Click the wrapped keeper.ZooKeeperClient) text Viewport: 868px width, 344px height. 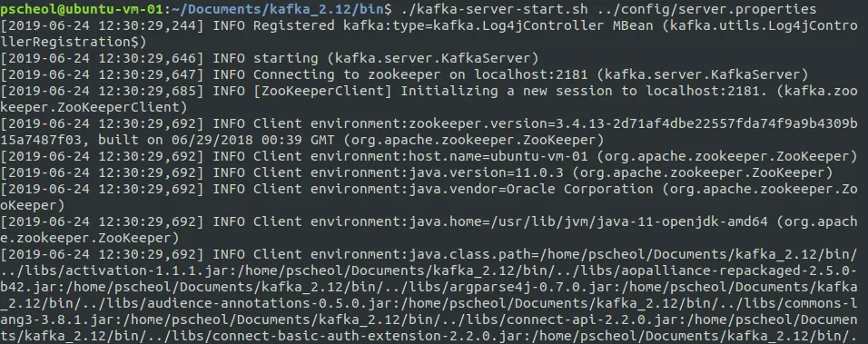[x=94, y=107]
